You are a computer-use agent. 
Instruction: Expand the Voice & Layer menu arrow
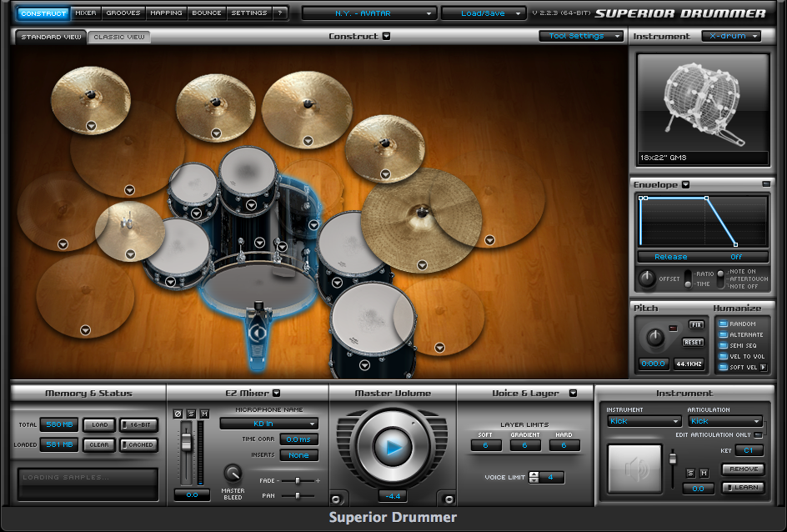tap(573, 393)
